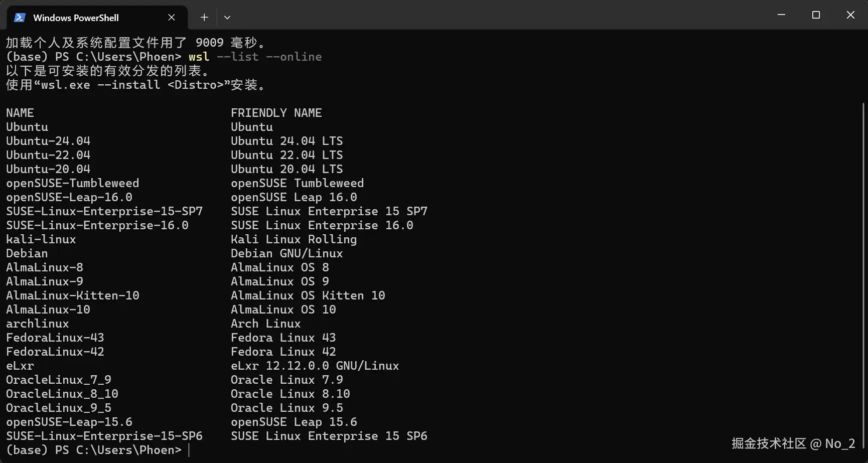Open a new tab with plus button
Screen dimensions: 868x463
pyautogui.click(x=204, y=18)
